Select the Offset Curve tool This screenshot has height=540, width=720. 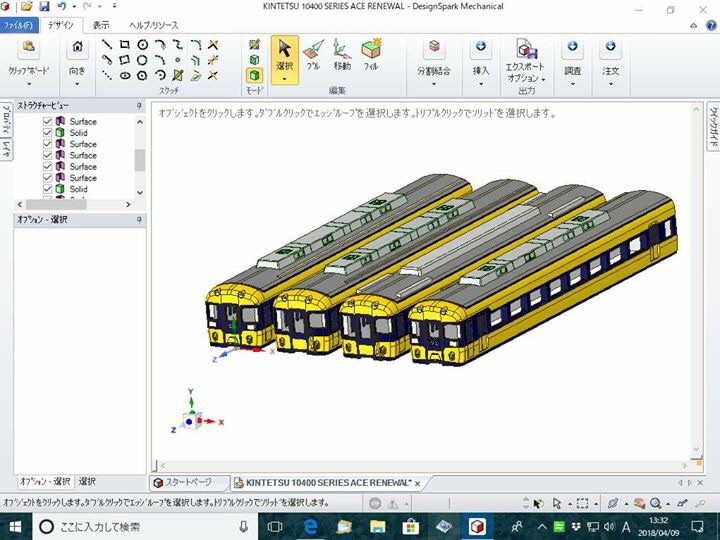coord(196,60)
